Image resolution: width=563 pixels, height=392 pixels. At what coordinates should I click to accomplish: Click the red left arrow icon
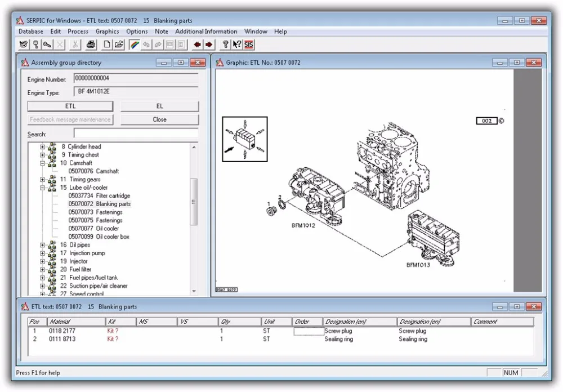click(197, 44)
